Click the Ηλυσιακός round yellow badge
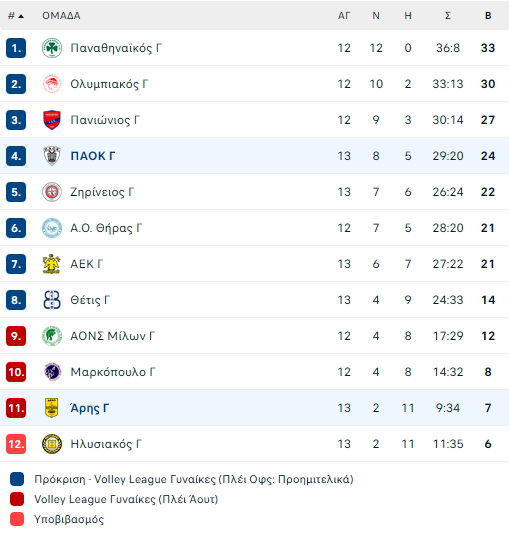509x537 pixels. tap(52, 444)
